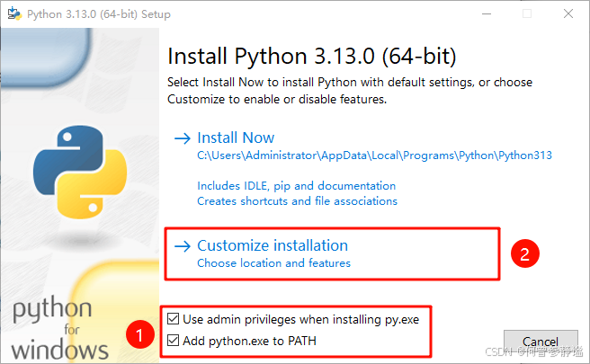Click 'Select Install Now to install Python' description
Viewport: 590px width, 364px height.
pyautogui.click(x=350, y=91)
